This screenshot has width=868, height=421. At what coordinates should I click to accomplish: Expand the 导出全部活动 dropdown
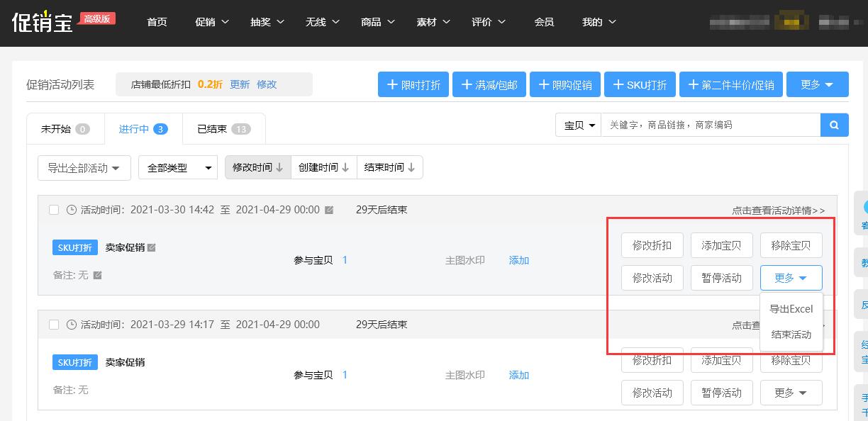coord(84,168)
